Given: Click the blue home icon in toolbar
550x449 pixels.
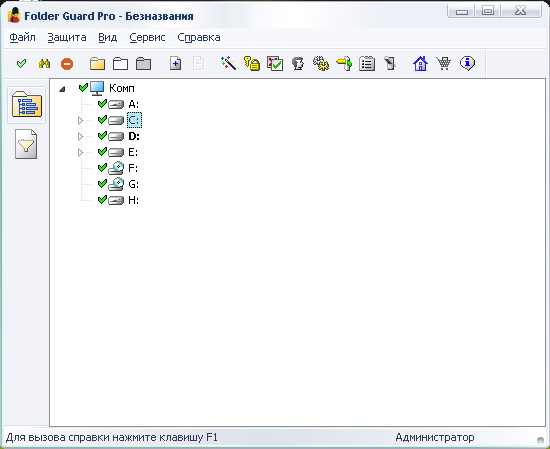Looking at the screenshot, I should 420,63.
